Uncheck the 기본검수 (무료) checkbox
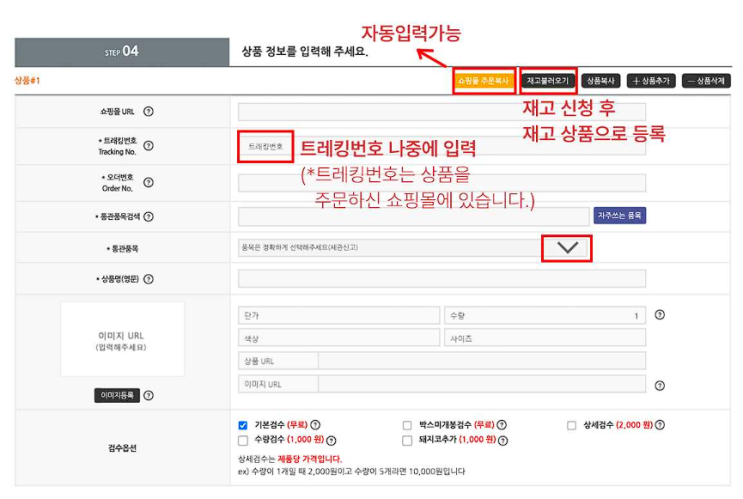This screenshot has height=499, width=743. click(x=243, y=425)
